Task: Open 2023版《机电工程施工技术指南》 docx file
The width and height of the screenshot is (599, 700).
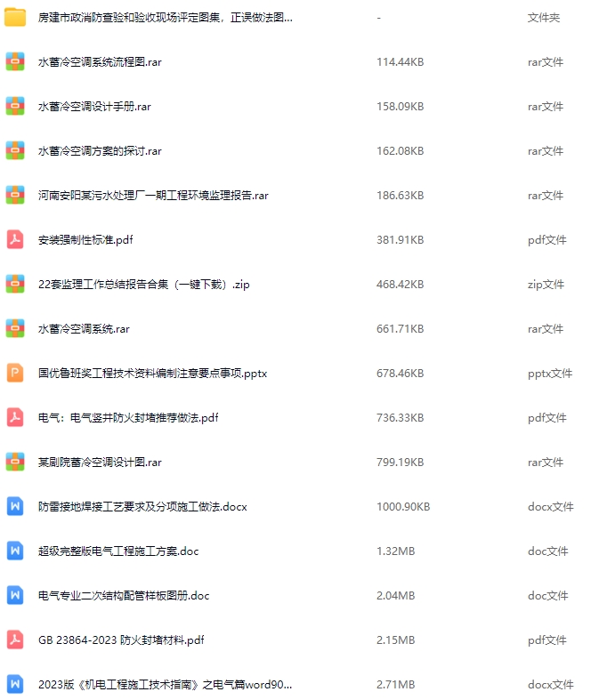Action: (166, 684)
